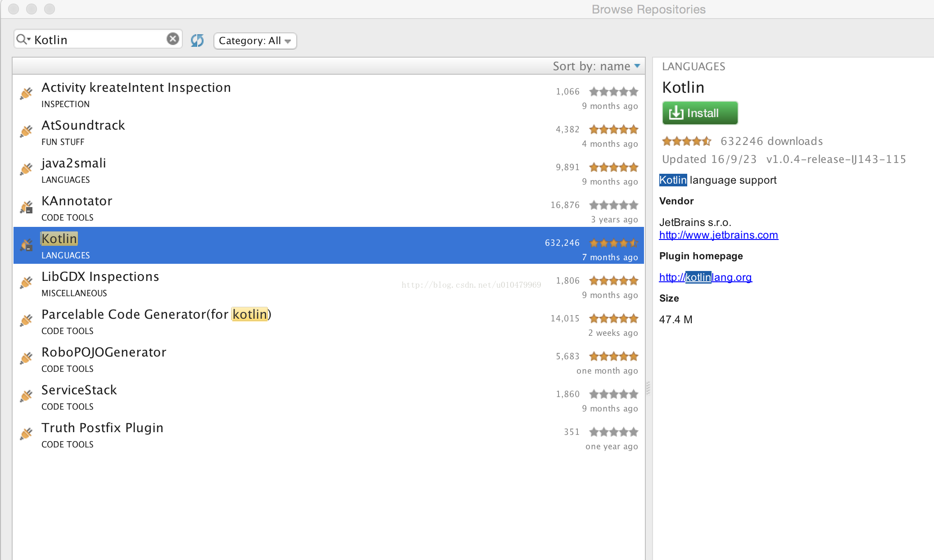This screenshot has width=934, height=560.
Task: Click the 47.4 M size value
Action: pos(676,320)
